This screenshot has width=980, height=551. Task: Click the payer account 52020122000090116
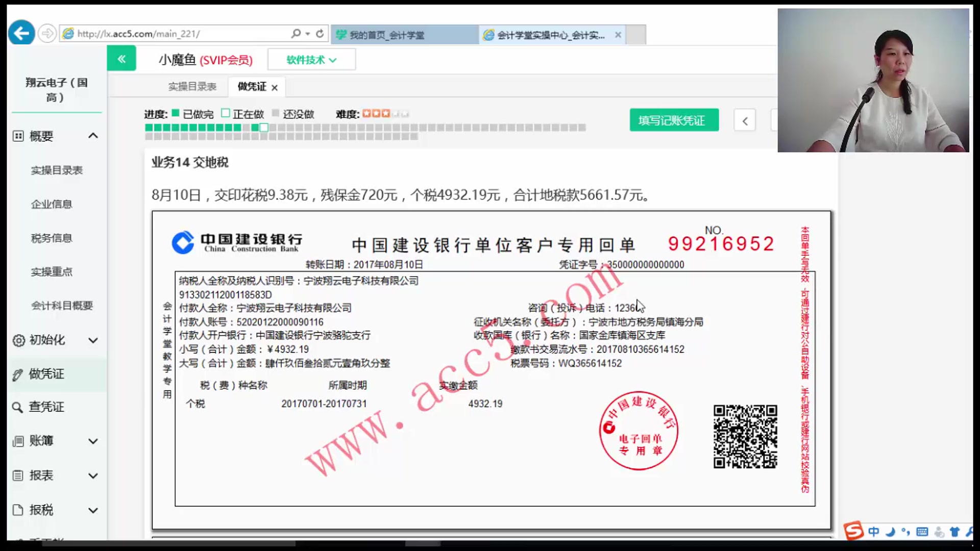click(280, 322)
